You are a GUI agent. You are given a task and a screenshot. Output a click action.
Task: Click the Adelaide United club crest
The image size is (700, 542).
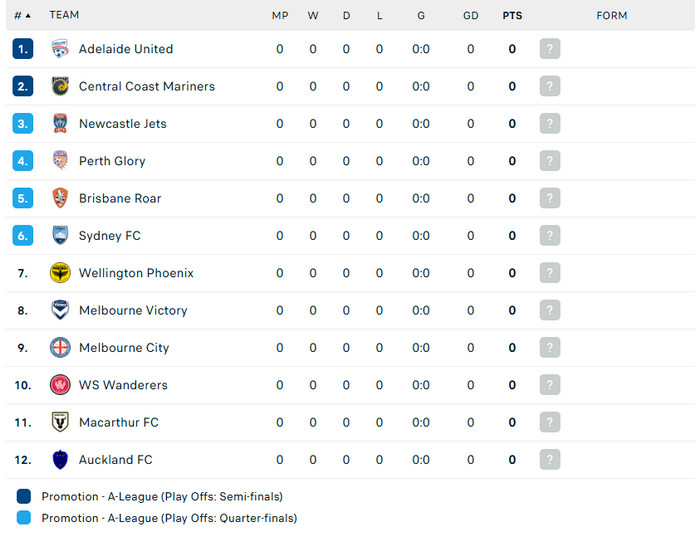[60, 49]
